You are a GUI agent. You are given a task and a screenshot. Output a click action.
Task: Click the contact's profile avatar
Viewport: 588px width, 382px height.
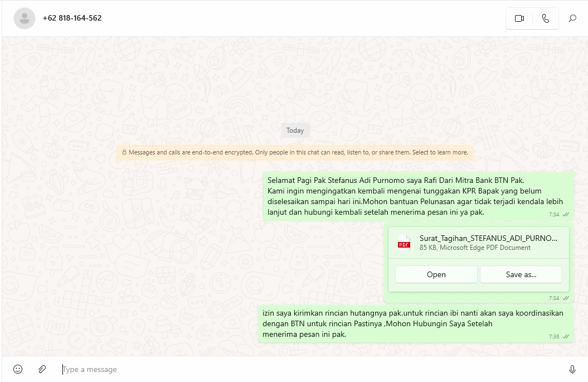(x=24, y=18)
